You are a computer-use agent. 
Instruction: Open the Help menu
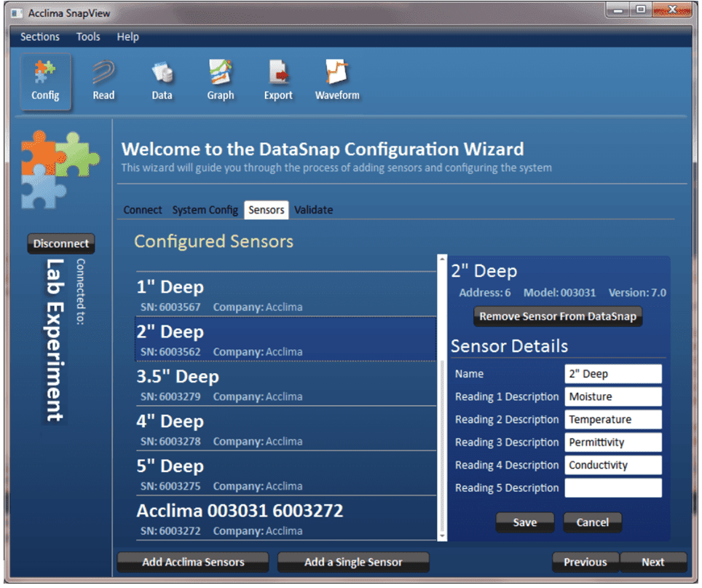pyautogui.click(x=127, y=36)
